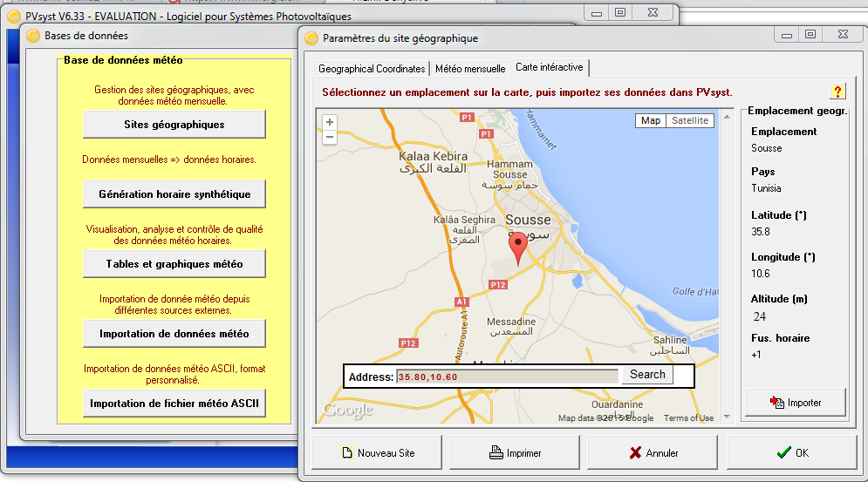
Task: Minimize the Paramètres du site géographique window
Action: [787, 34]
